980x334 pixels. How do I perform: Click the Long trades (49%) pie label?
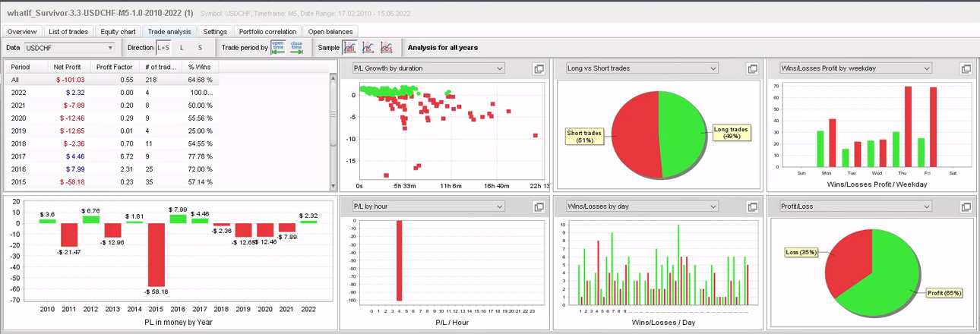click(732, 133)
